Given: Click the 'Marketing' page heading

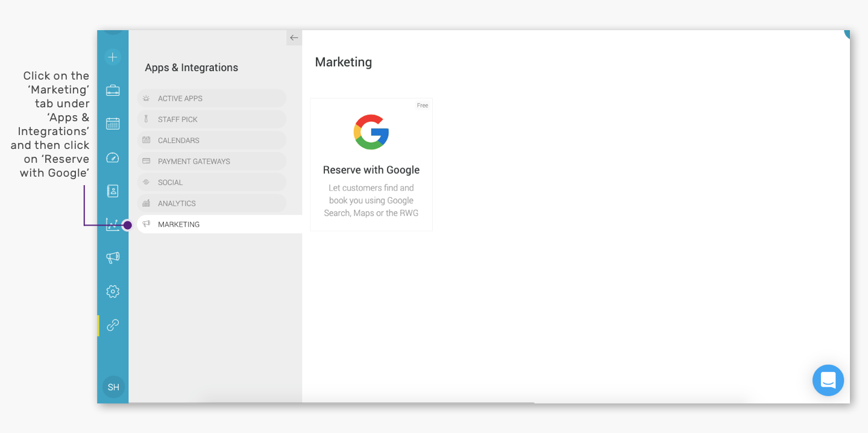Looking at the screenshot, I should tap(344, 62).
